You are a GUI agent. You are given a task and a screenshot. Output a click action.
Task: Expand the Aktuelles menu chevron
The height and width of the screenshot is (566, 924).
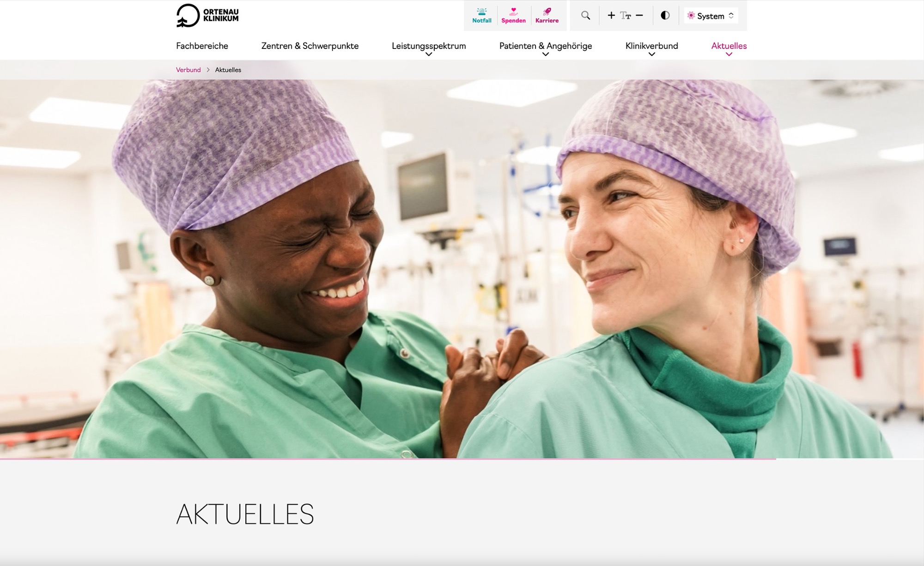coord(729,54)
